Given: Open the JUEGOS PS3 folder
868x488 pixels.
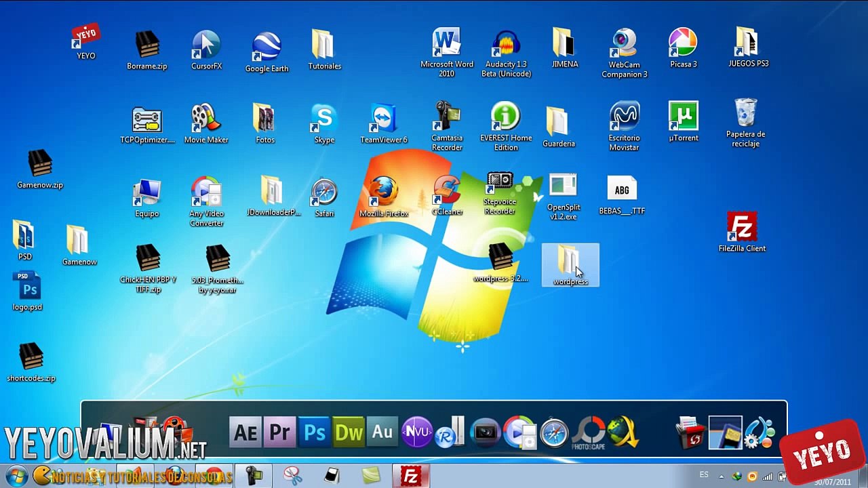Looking at the screenshot, I should [x=749, y=47].
